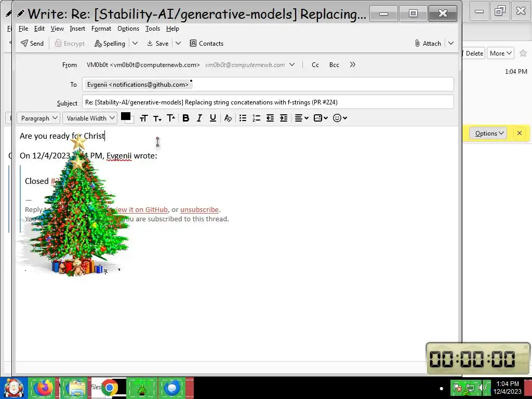Expand the Save options dropdown arrow
Image resolution: width=532 pixels, height=399 pixels.
(x=178, y=44)
